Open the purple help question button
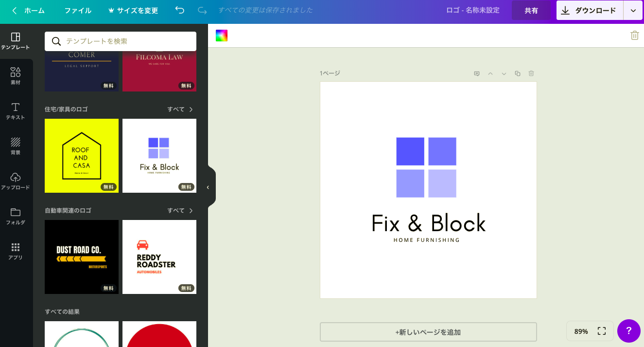 [x=629, y=331]
